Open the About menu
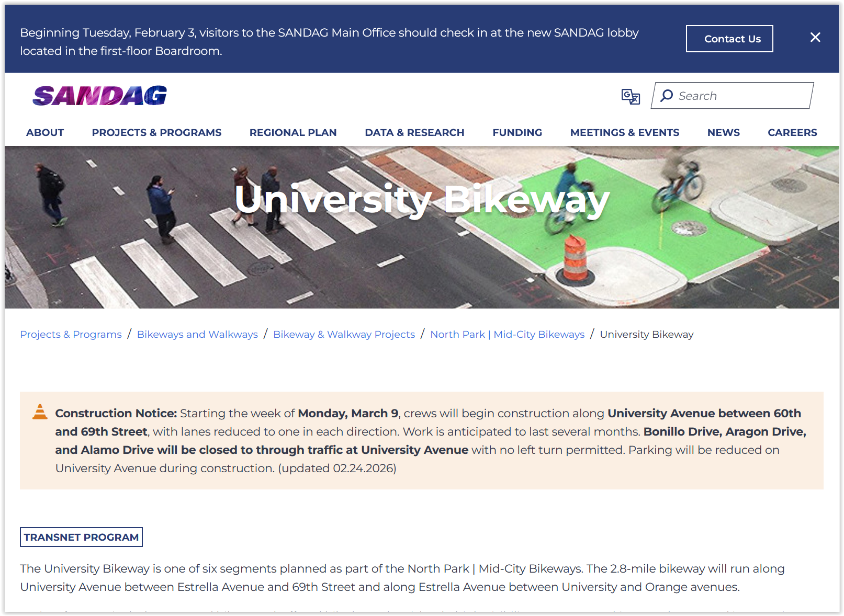 click(x=45, y=133)
